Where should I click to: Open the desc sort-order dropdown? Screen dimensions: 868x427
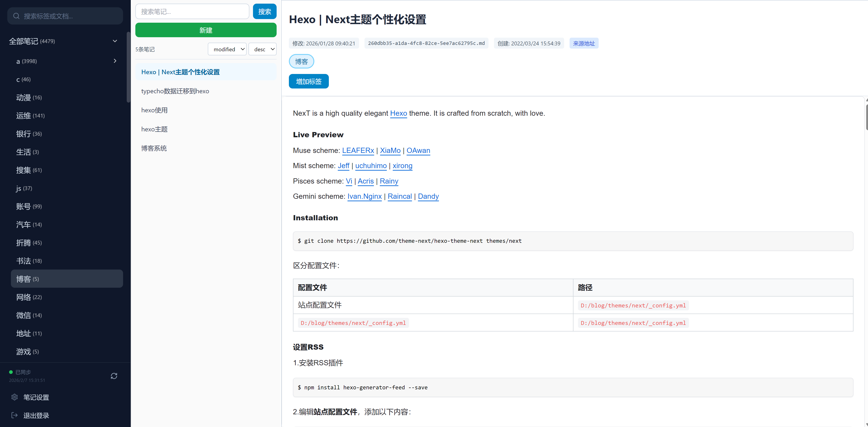click(x=263, y=49)
